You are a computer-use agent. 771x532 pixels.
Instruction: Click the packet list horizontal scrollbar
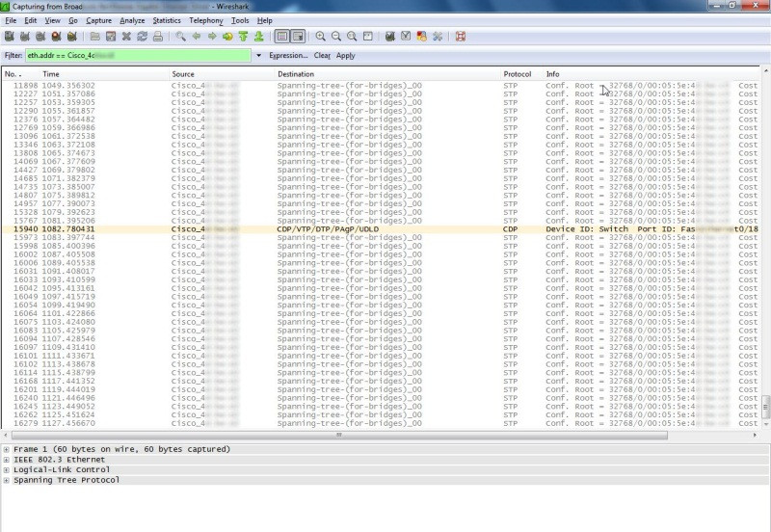point(339,435)
